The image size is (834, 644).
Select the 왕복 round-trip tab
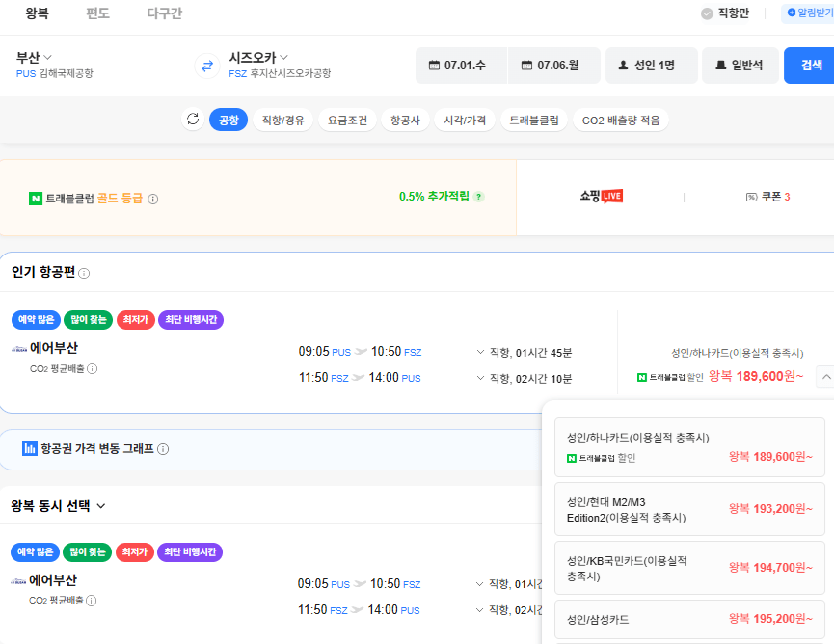pyautogui.click(x=38, y=13)
